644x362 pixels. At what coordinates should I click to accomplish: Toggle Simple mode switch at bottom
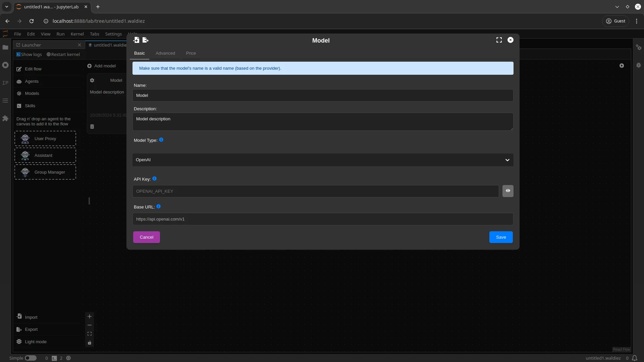pyautogui.click(x=31, y=358)
